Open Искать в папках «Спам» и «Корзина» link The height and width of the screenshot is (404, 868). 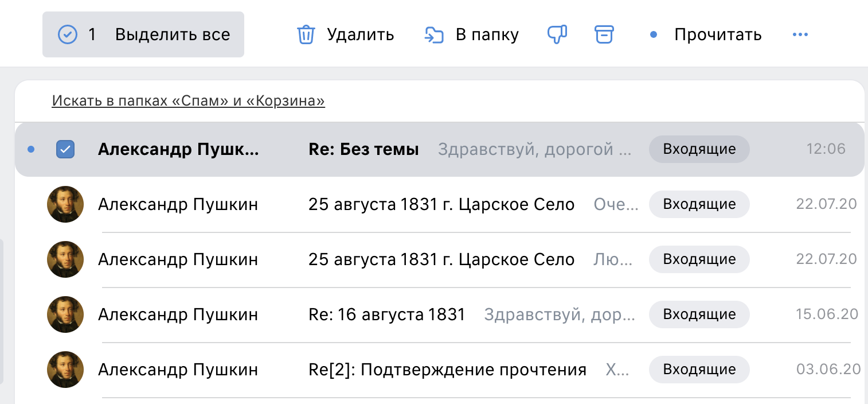tap(189, 101)
